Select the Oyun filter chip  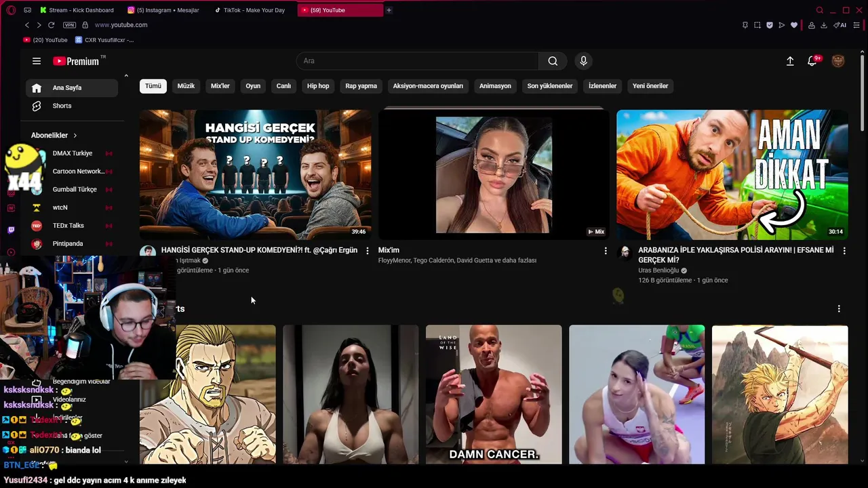(253, 86)
